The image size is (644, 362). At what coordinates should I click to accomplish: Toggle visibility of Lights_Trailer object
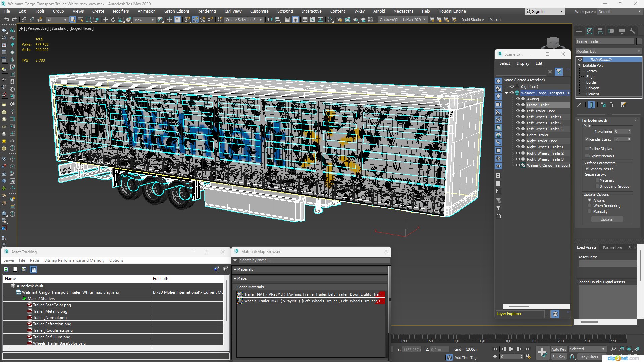coord(518,135)
